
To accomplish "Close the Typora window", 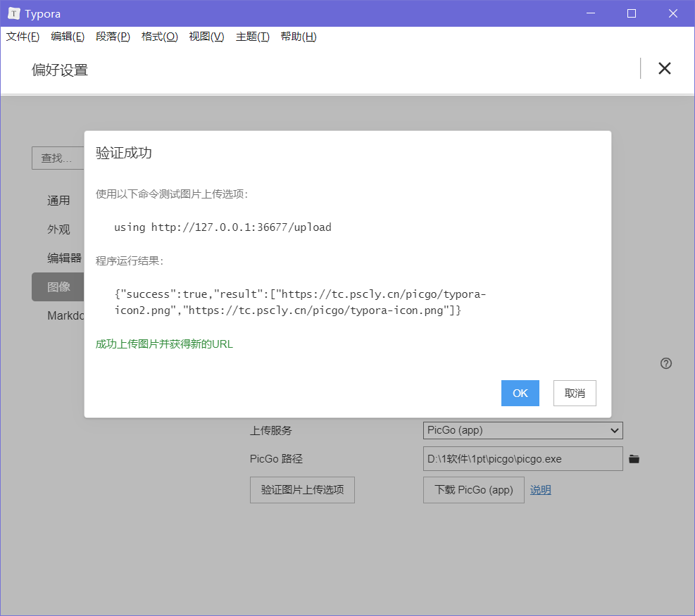I will (673, 14).
